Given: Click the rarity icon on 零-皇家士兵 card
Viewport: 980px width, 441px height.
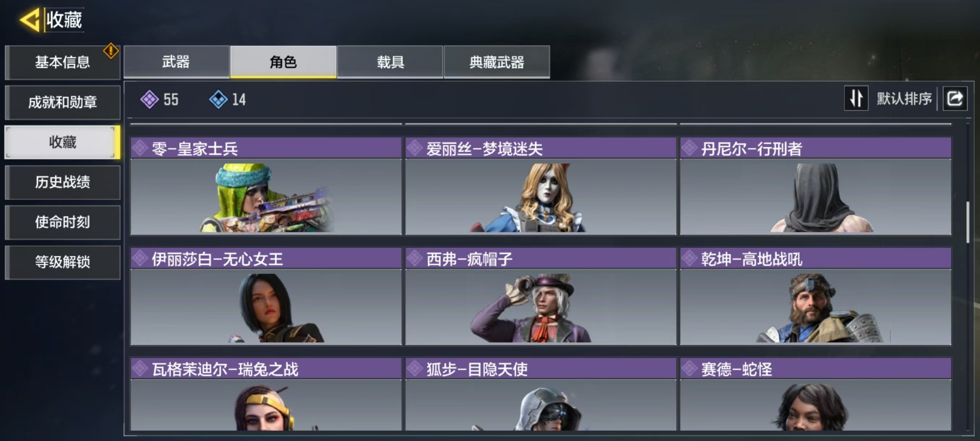Looking at the screenshot, I should [139, 148].
